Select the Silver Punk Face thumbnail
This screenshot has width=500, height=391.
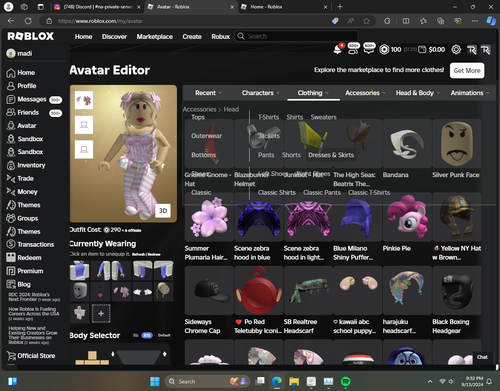[x=457, y=144]
